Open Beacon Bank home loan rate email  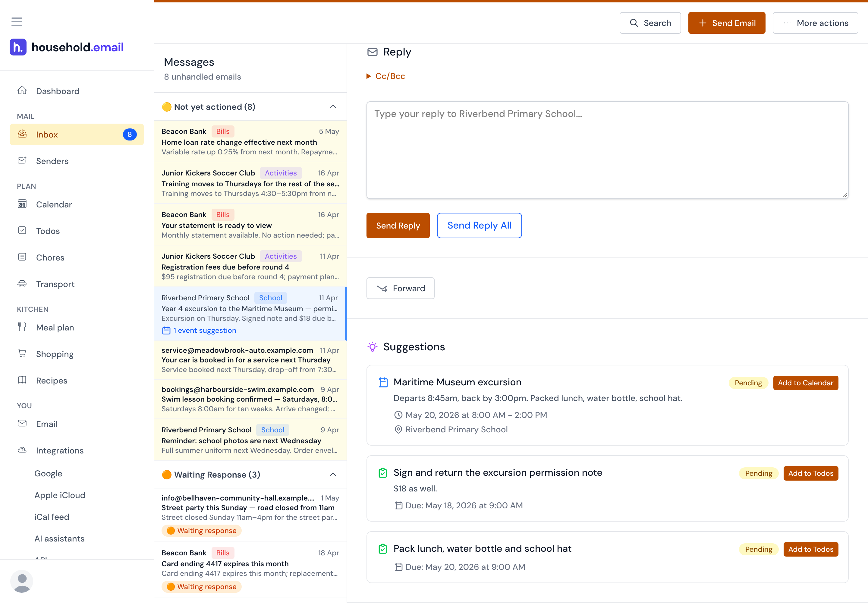click(250, 141)
